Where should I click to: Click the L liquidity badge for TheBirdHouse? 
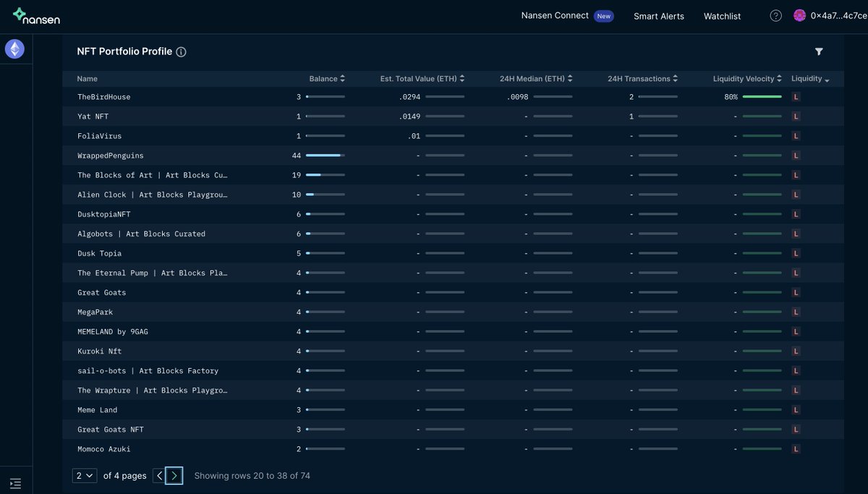click(x=796, y=97)
